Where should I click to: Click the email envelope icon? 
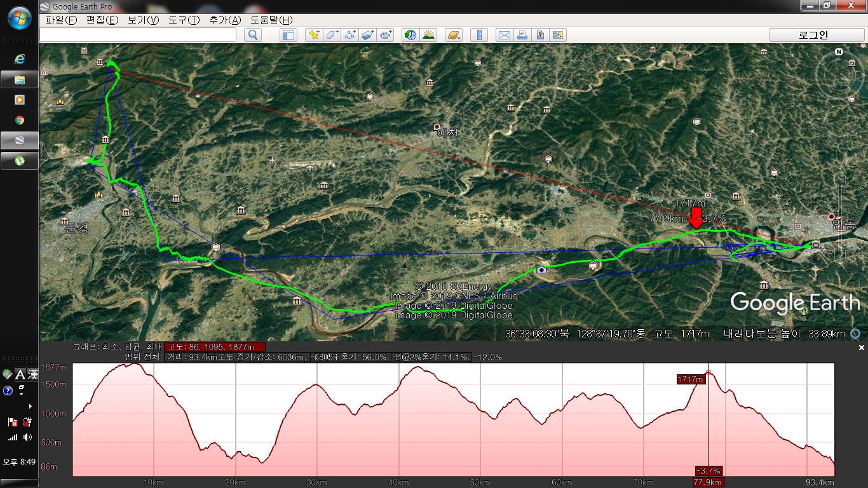click(504, 35)
